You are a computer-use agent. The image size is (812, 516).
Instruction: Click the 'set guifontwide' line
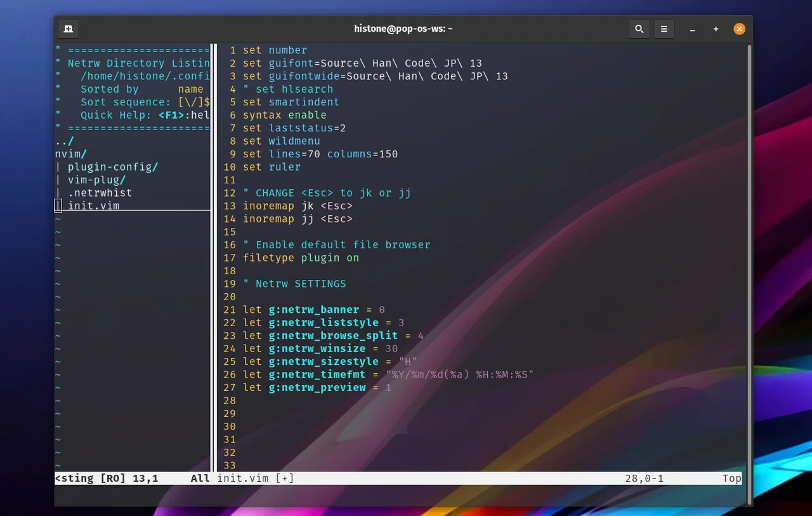[x=376, y=76]
